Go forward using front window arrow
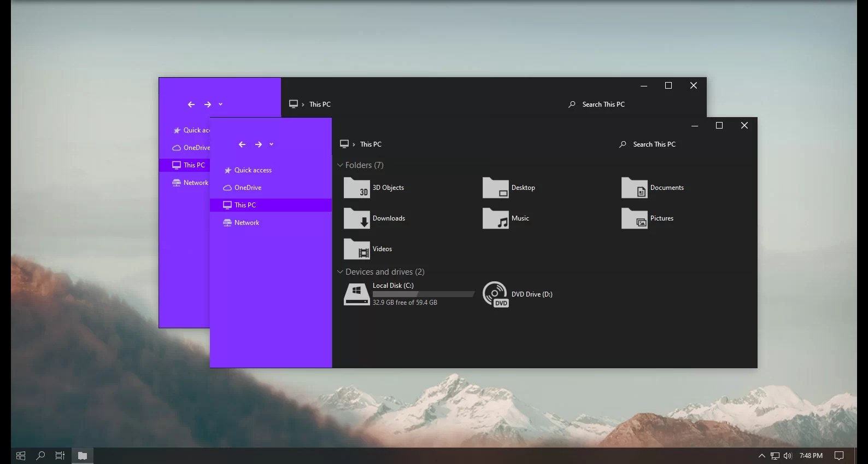Image resolution: width=868 pixels, height=464 pixels. point(259,144)
